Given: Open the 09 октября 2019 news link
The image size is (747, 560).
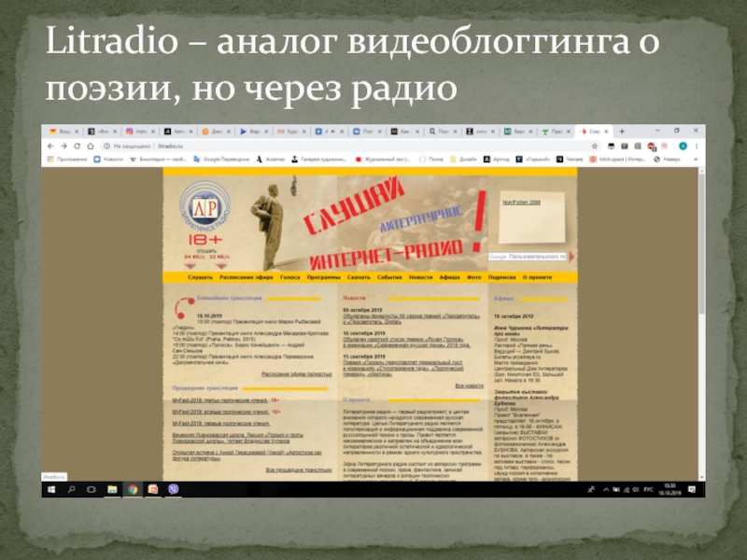Looking at the screenshot, I should pos(411,318).
